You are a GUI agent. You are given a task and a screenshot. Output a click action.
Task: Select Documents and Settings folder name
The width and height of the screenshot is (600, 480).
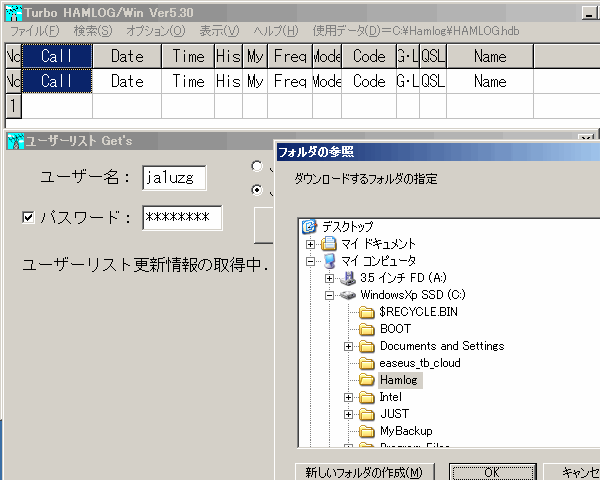442,346
